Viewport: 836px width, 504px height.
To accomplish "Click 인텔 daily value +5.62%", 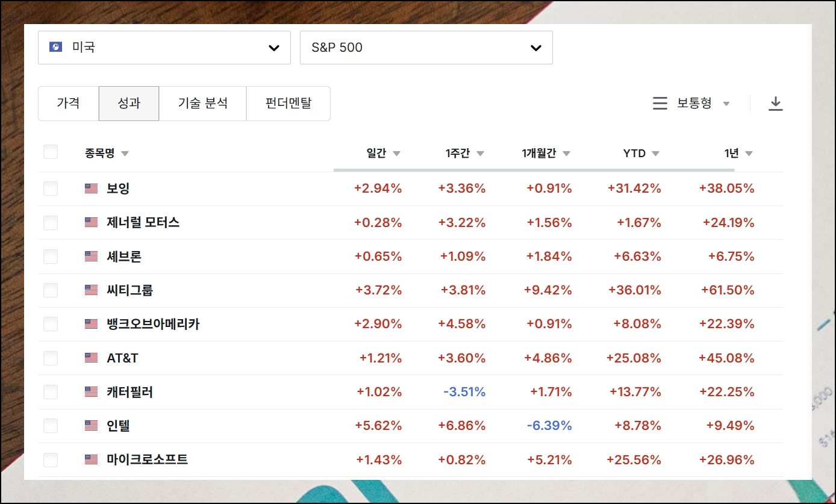I will coord(379,426).
